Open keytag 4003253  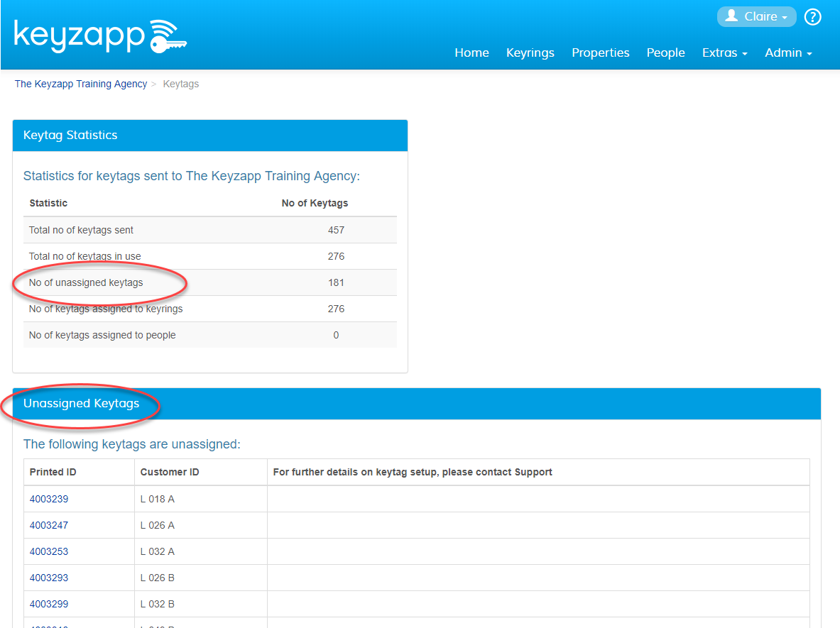[x=49, y=551]
